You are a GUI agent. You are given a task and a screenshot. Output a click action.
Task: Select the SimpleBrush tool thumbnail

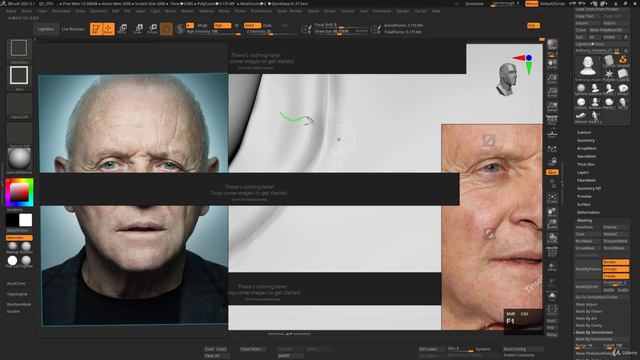point(623,60)
